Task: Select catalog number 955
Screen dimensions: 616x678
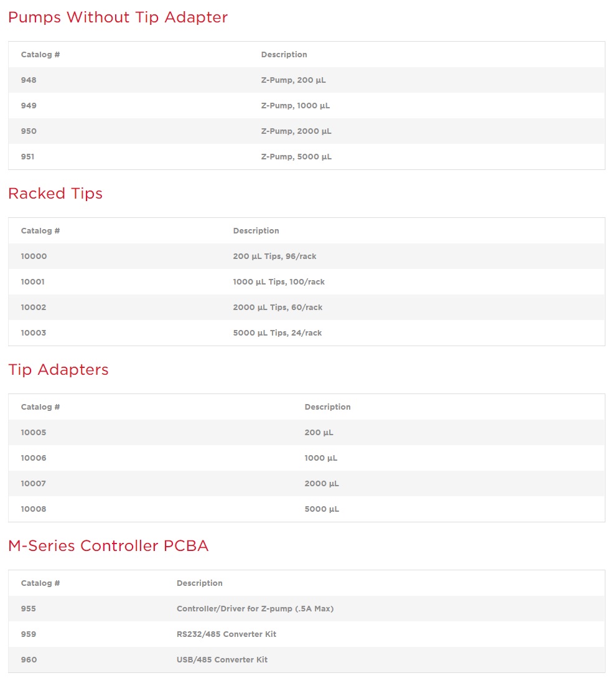Action: [x=29, y=609]
